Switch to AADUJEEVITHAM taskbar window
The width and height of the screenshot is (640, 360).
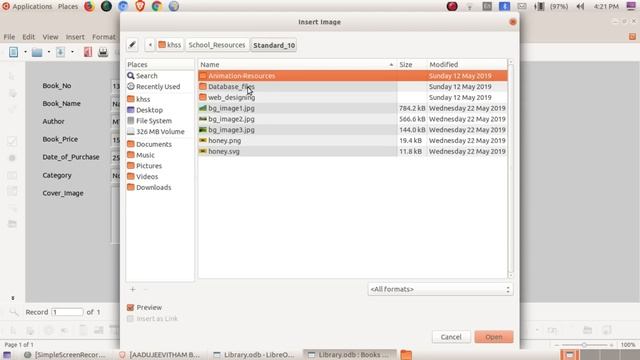click(160, 355)
